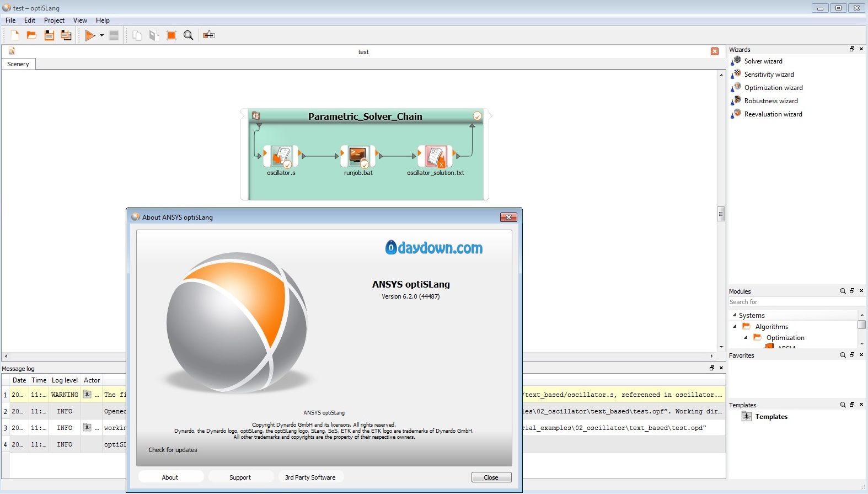Screen dimensions: 868x494
Task: Sort the message log by the Log level column
Action: [x=65, y=380]
